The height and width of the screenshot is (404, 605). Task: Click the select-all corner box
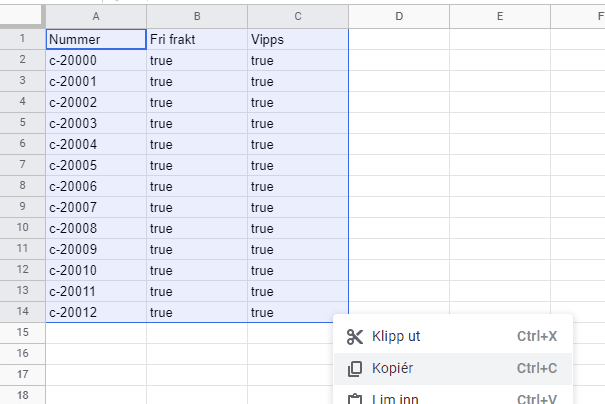pos(22,15)
